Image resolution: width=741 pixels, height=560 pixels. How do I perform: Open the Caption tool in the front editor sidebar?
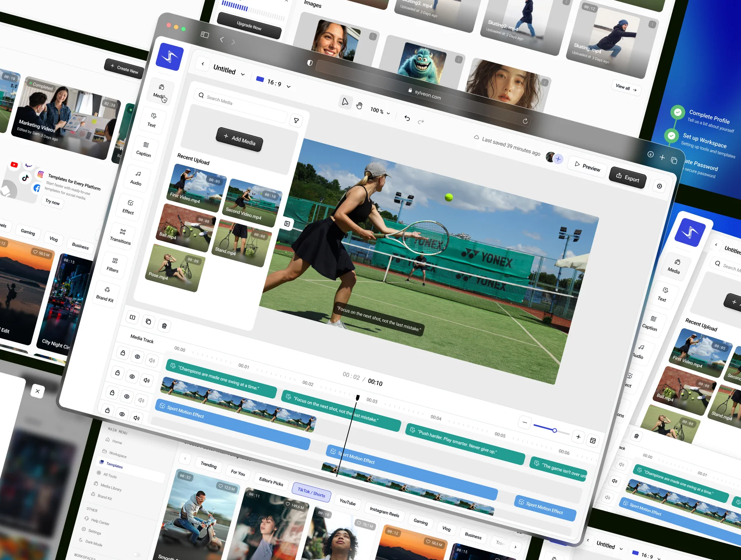click(x=144, y=149)
